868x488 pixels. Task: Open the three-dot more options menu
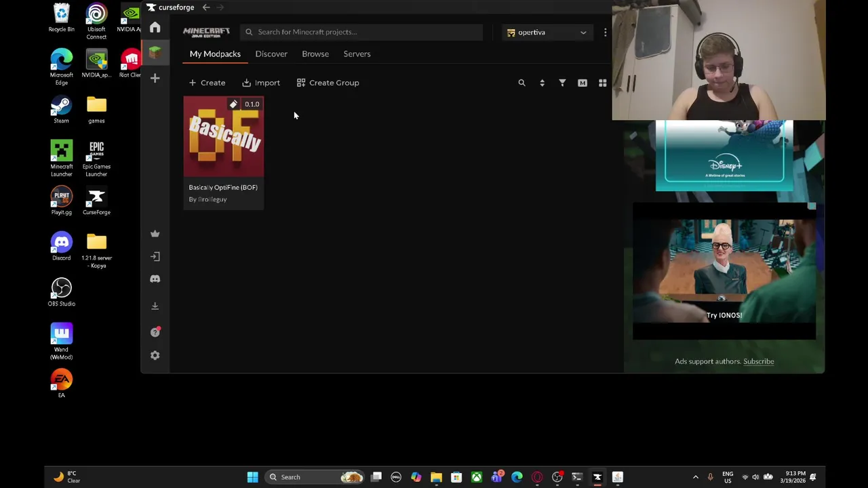point(605,32)
